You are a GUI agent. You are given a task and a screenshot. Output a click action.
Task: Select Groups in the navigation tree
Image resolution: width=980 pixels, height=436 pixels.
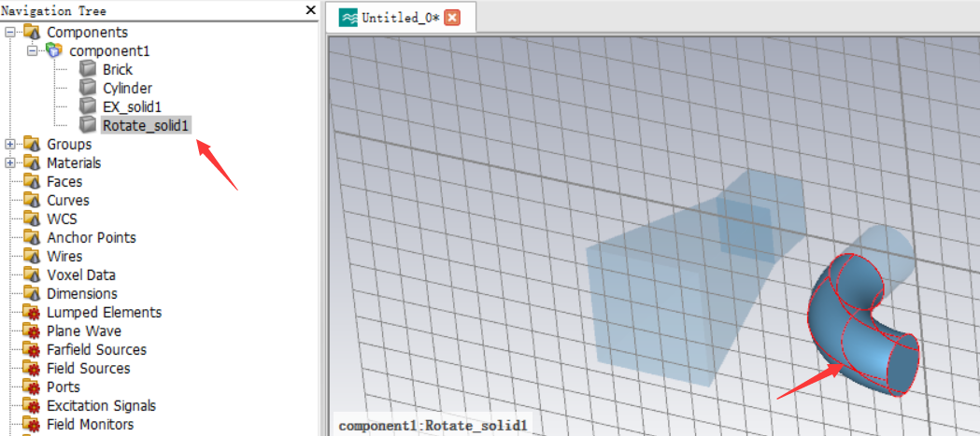[x=69, y=145]
